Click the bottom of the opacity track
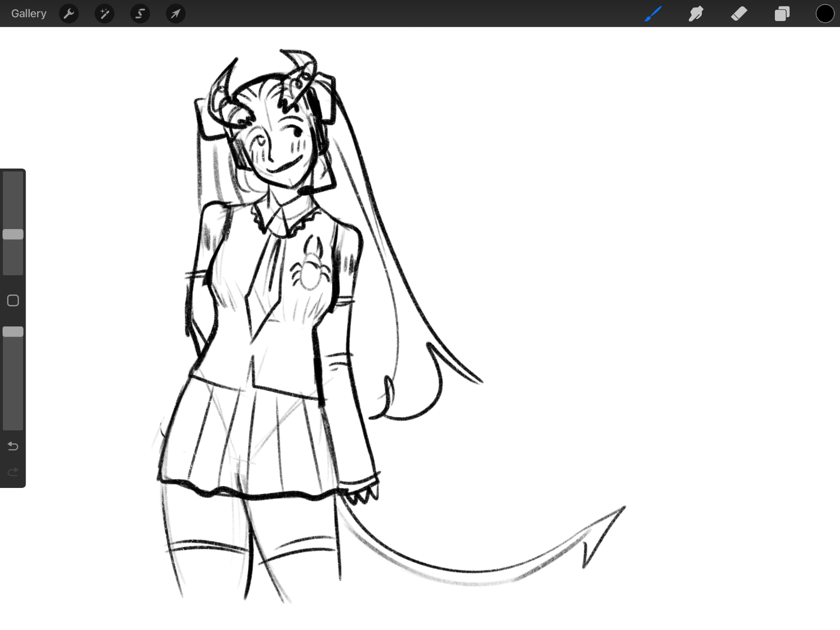This screenshot has height=630, width=840. (13, 424)
